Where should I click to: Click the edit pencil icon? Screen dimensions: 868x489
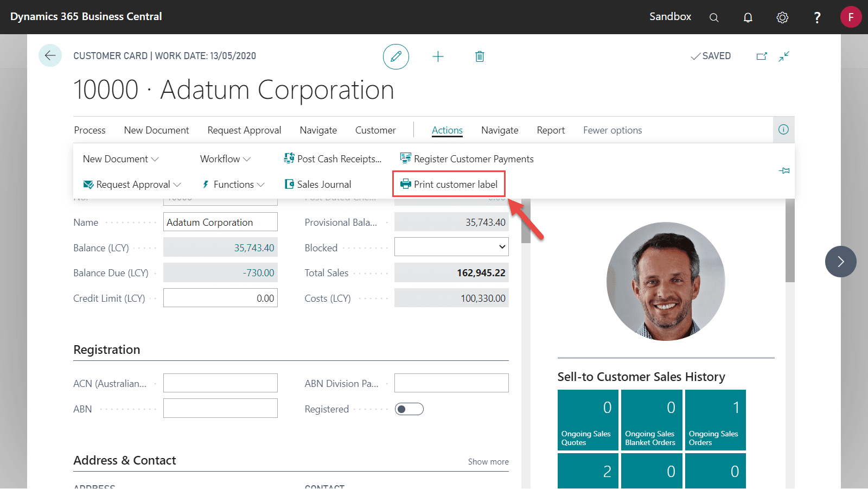(x=396, y=56)
